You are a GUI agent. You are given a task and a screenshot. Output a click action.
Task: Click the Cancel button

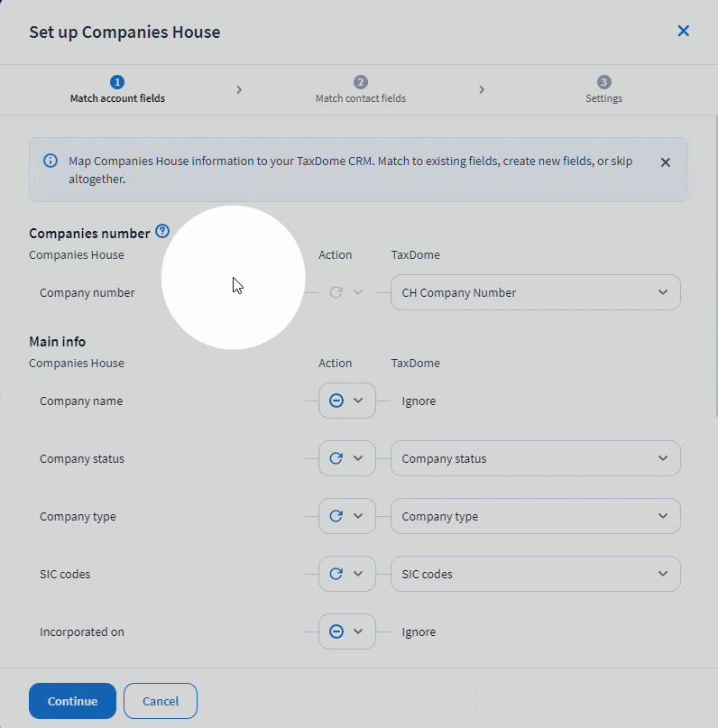161,701
